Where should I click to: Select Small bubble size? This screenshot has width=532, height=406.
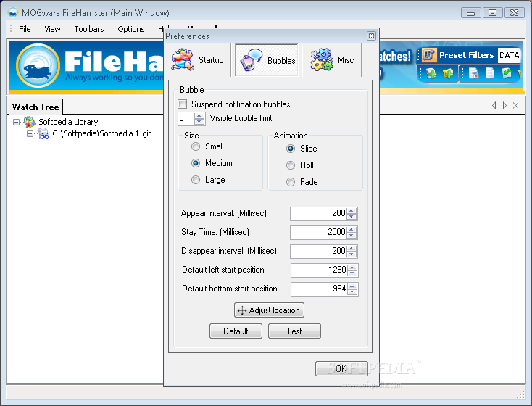196,146
